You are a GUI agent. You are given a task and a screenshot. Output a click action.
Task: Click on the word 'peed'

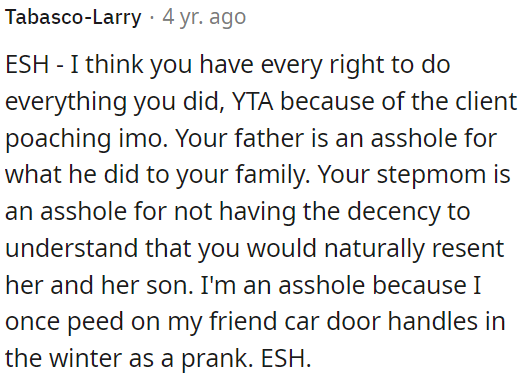point(95,322)
